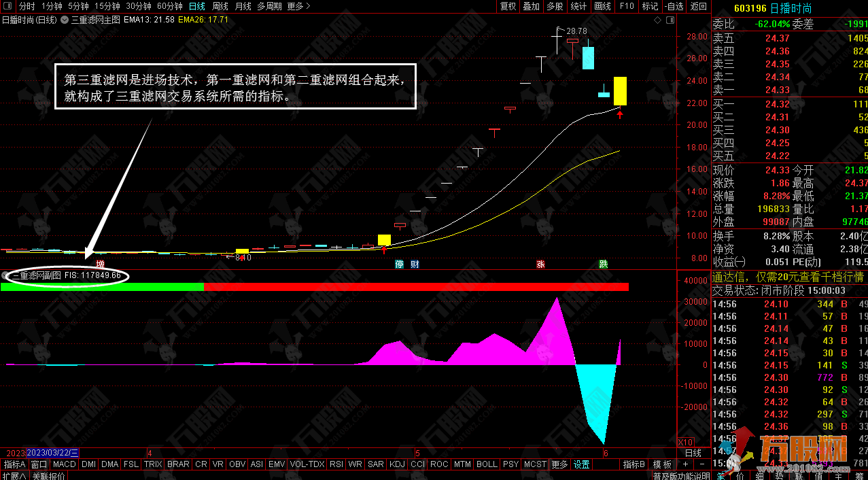
Task: Click -自选 to remove from watchlist
Action: pyautogui.click(x=673, y=6)
